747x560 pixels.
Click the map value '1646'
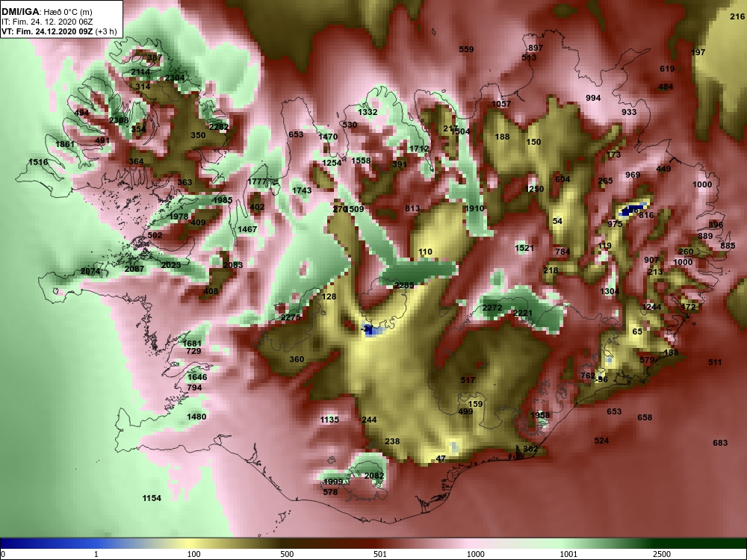click(197, 377)
